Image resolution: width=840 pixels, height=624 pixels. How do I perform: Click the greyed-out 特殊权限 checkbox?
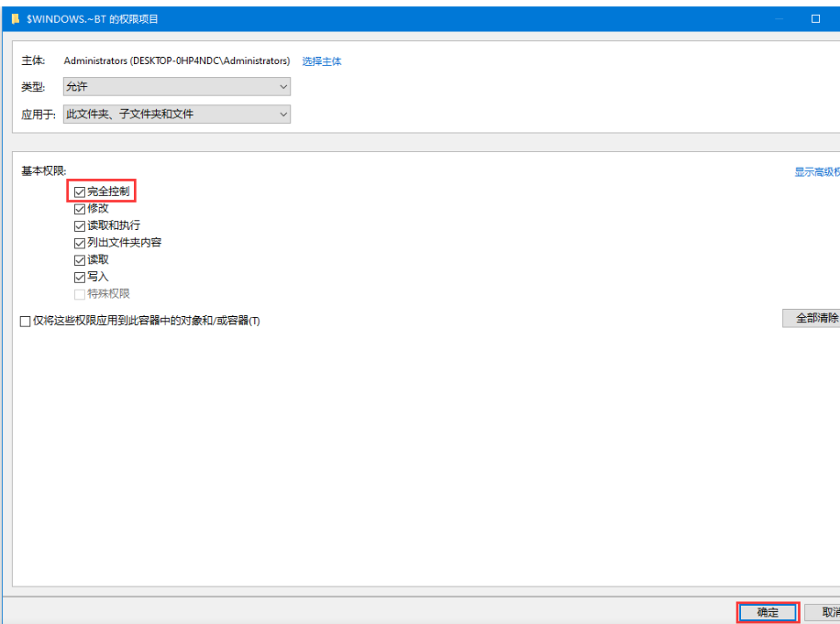[x=80, y=294]
